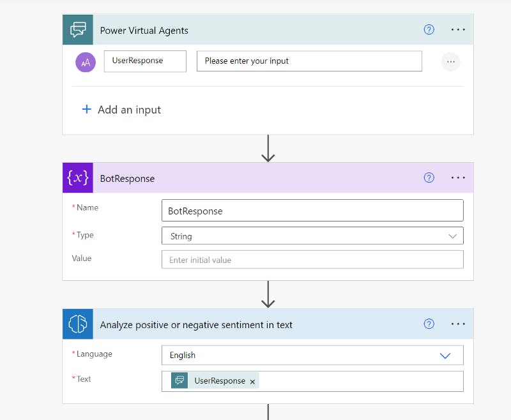The width and height of the screenshot is (511, 420).
Task: Edit the UserResponse input name field
Action: pyautogui.click(x=145, y=61)
